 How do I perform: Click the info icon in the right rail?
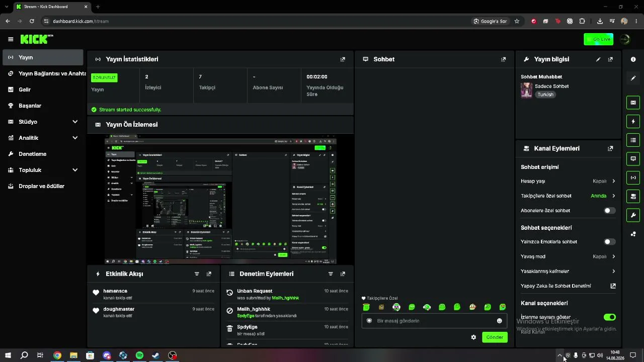tap(633, 59)
